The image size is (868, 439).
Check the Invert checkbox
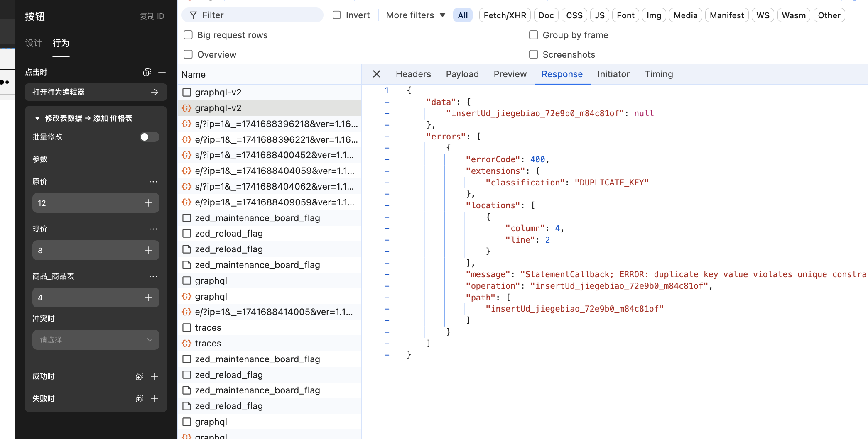tap(337, 15)
